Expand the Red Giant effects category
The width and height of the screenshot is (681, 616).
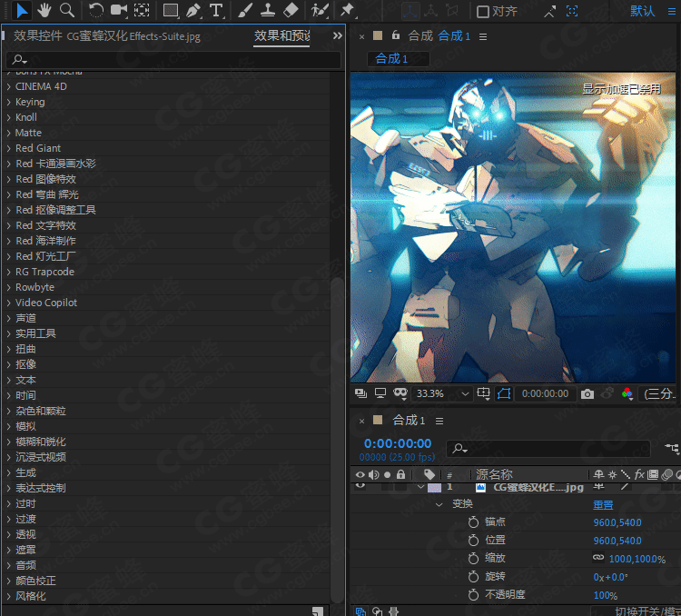click(9, 148)
